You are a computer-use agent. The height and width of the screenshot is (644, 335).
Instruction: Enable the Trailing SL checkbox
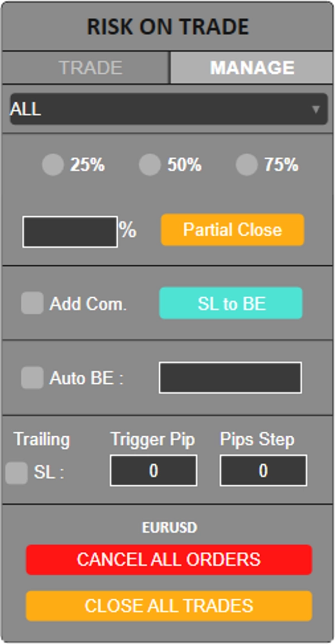[17, 473]
